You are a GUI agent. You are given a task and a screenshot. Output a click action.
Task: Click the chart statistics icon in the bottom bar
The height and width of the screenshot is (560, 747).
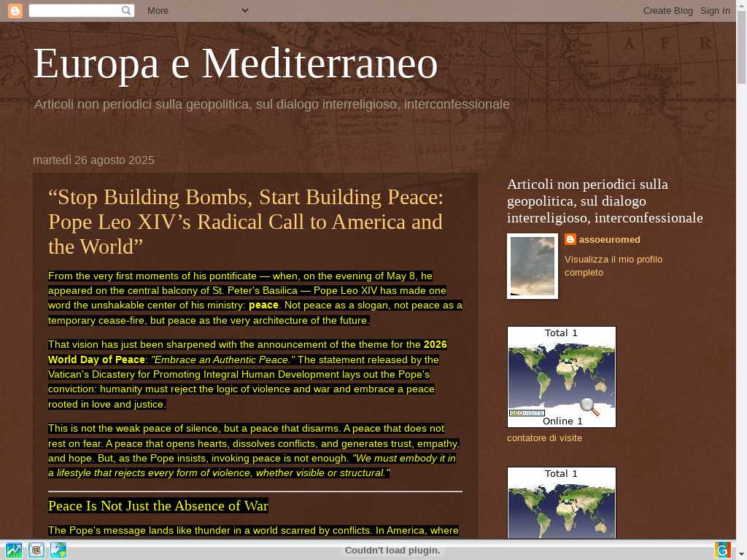click(14, 550)
